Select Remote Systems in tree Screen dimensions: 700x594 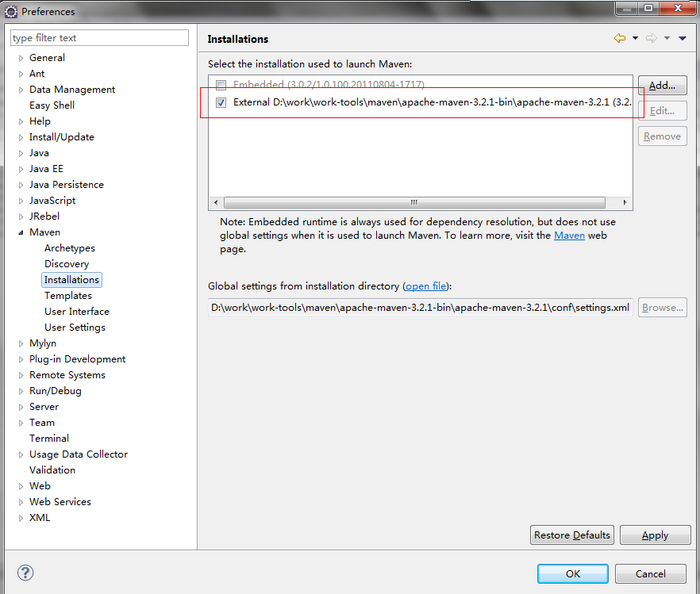tap(67, 375)
